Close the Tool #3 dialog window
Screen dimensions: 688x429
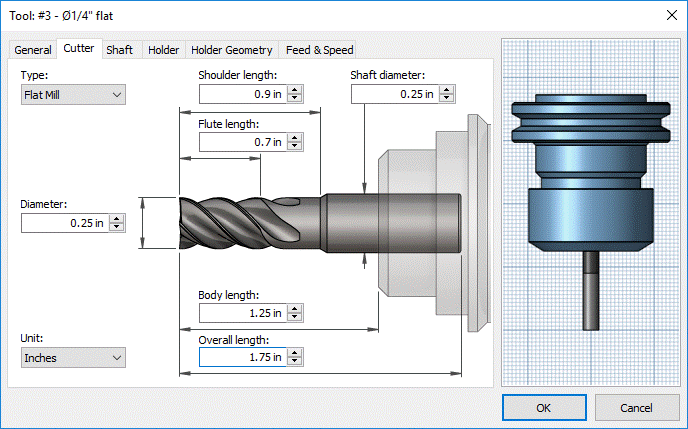671,15
